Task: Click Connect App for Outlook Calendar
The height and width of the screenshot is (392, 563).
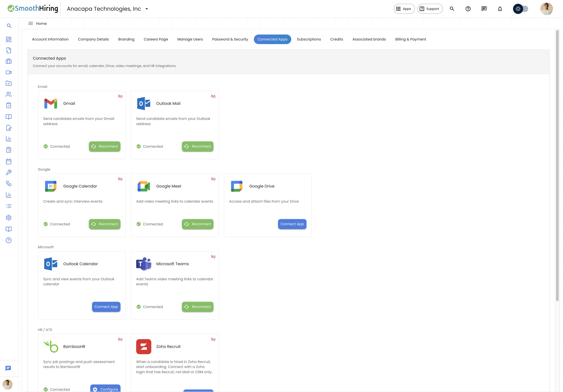Action: (x=106, y=307)
